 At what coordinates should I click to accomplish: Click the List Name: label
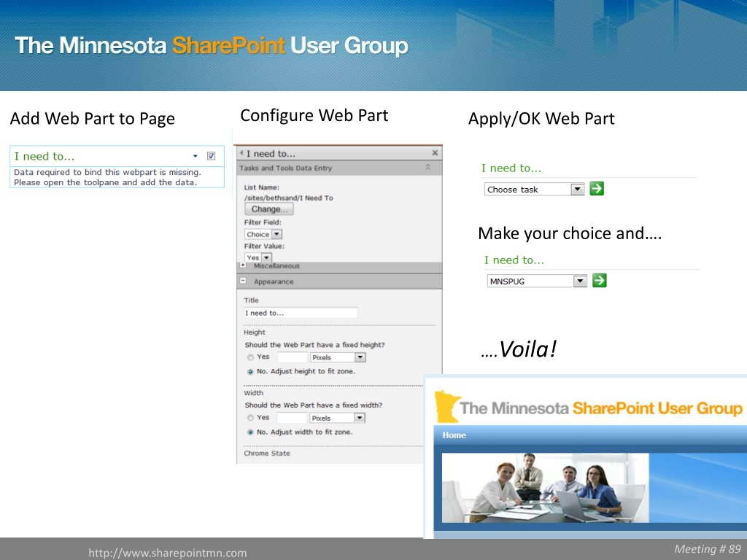tap(262, 187)
